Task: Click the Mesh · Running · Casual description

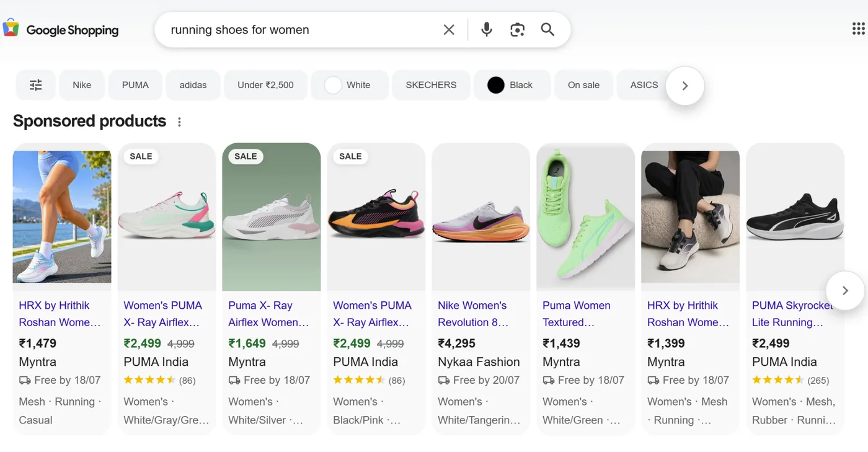Action: [60, 410]
